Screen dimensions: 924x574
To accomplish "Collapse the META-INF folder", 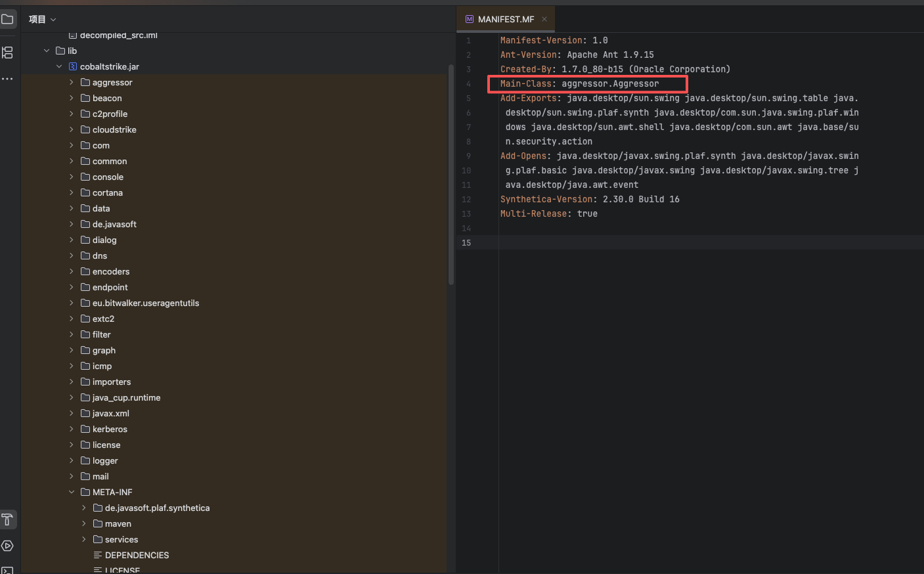I will point(72,492).
